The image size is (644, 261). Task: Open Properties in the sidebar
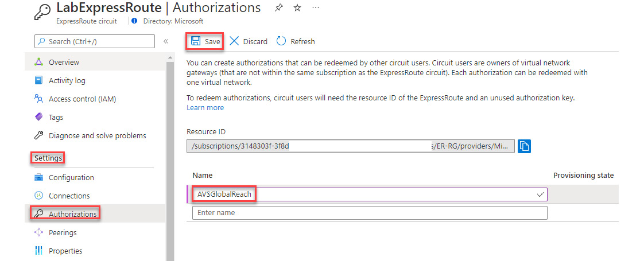[95, 251]
